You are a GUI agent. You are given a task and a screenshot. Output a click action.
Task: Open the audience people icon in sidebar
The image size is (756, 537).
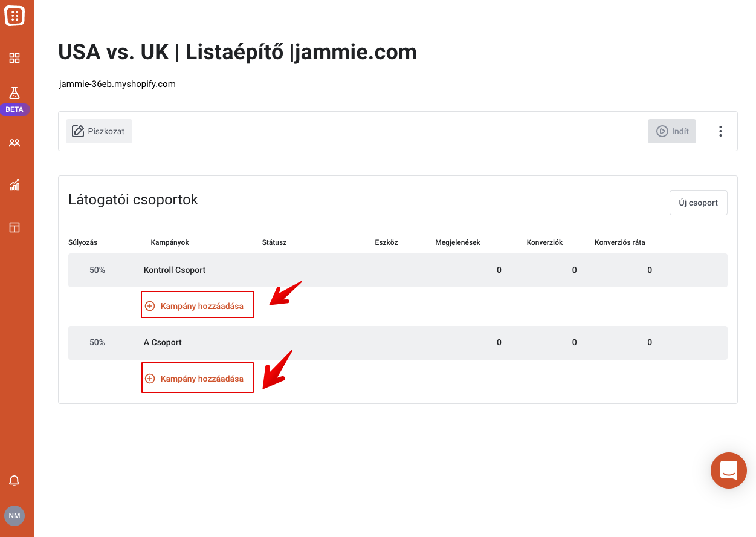coord(15,143)
